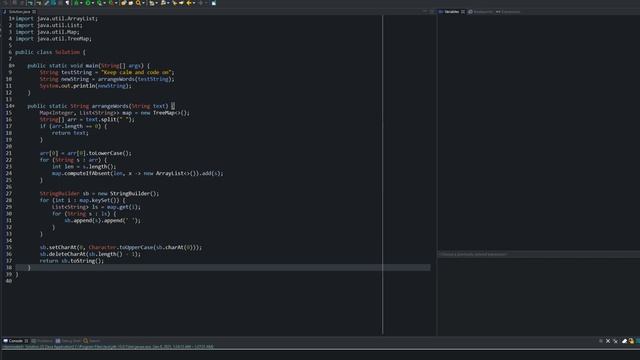
Task: Click the new TreeMap<>() declaration on line 15
Action: pyautogui.click(x=115, y=113)
